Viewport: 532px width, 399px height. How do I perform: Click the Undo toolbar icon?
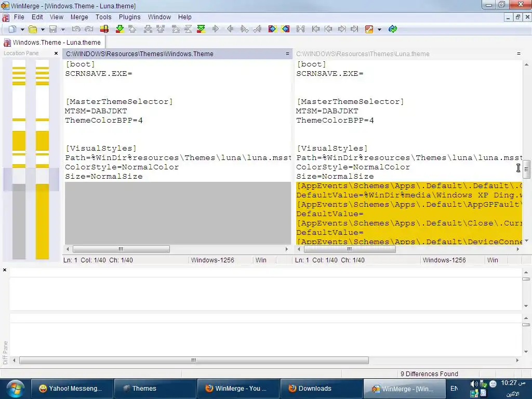point(76,29)
